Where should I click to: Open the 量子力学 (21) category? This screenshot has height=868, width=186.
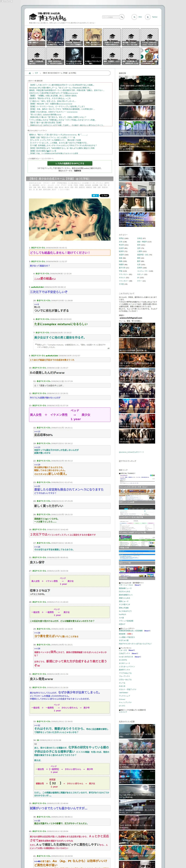124,268
